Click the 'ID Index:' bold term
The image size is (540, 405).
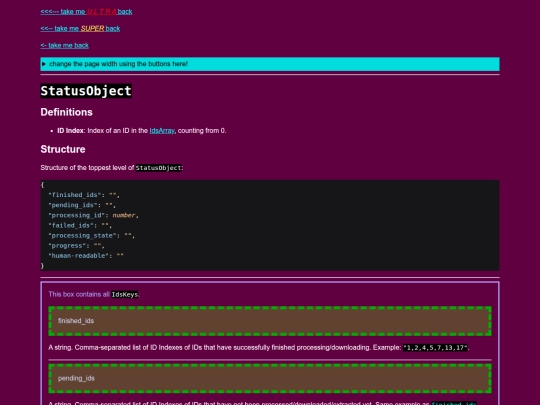point(71,131)
